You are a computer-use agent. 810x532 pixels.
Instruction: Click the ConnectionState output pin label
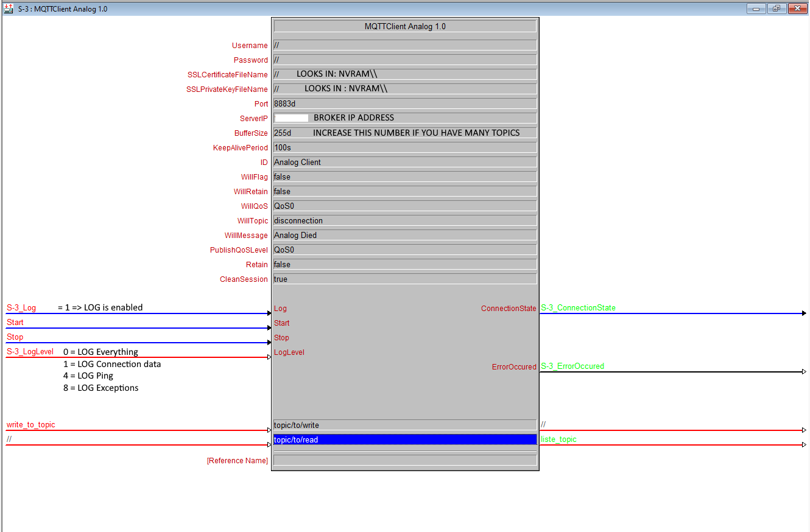[509, 309]
